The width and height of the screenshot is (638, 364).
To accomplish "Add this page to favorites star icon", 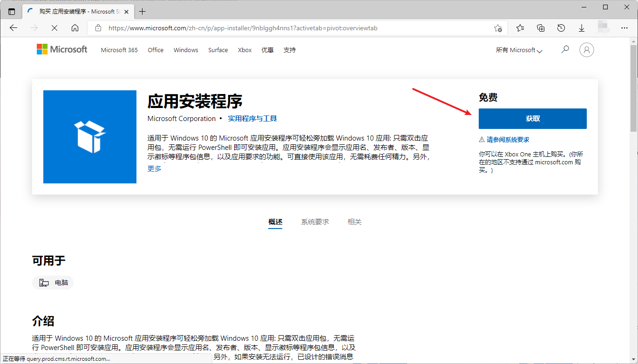I will (x=498, y=28).
